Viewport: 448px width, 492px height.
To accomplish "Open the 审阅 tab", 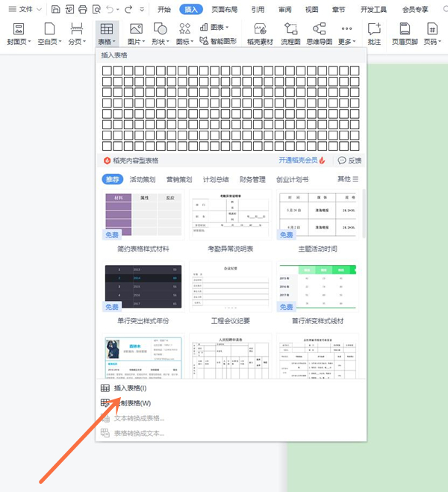I will point(285,10).
